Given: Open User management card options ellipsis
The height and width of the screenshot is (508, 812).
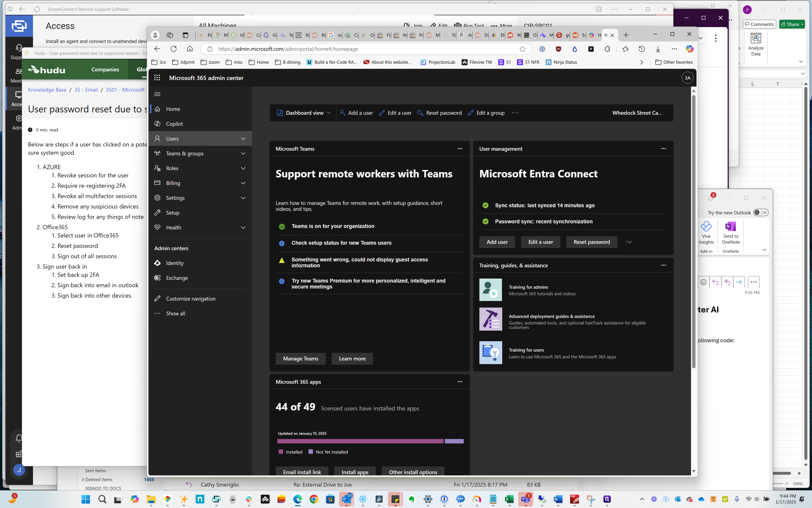Looking at the screenshot, I should coord(663,149).
